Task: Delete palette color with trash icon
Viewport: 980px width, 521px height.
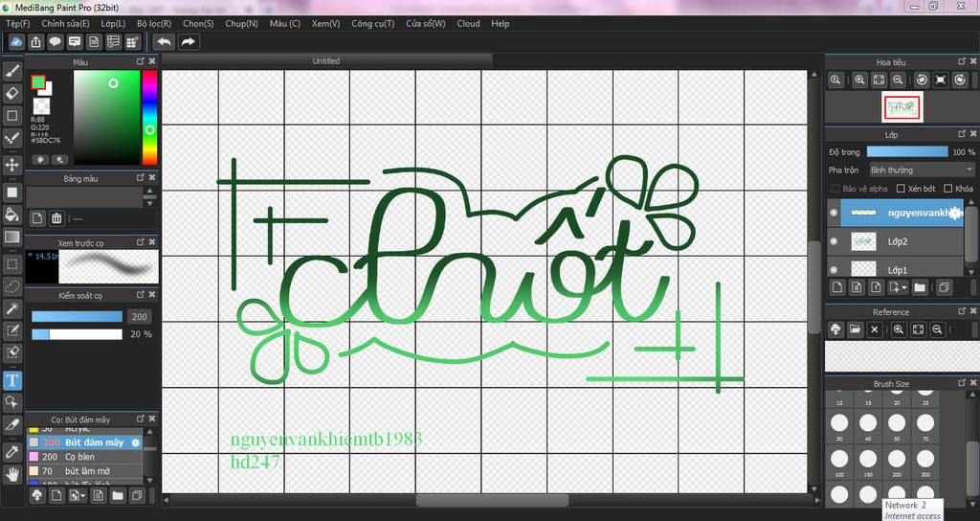Action: tap(56, 218)
